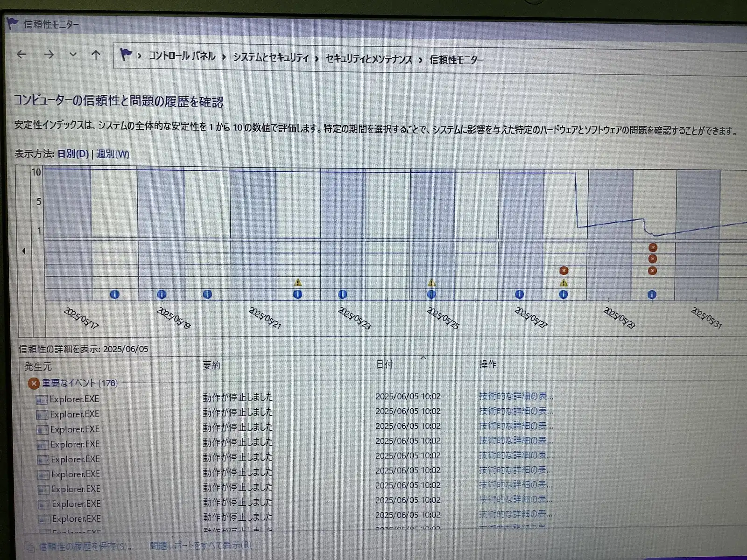Select the 2025/05/24 column in the chart
747x560 pixels.
(x=388, y=233)
